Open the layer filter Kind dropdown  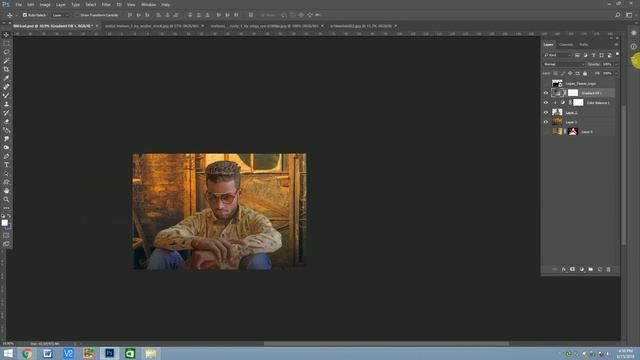558,55
